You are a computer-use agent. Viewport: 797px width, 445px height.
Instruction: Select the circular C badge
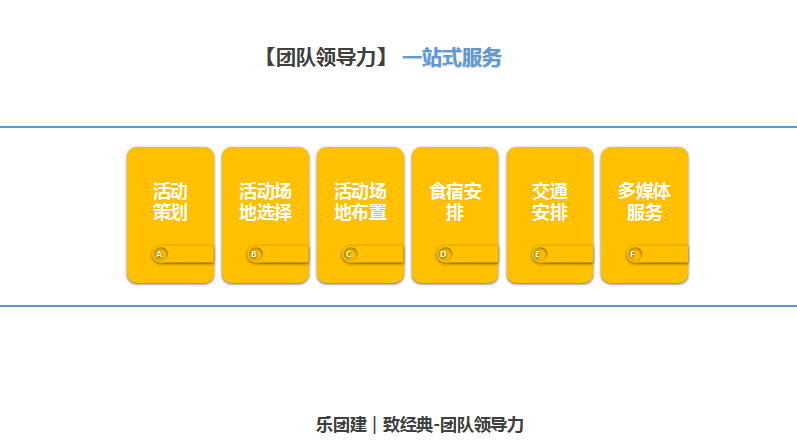pos(349,254)
